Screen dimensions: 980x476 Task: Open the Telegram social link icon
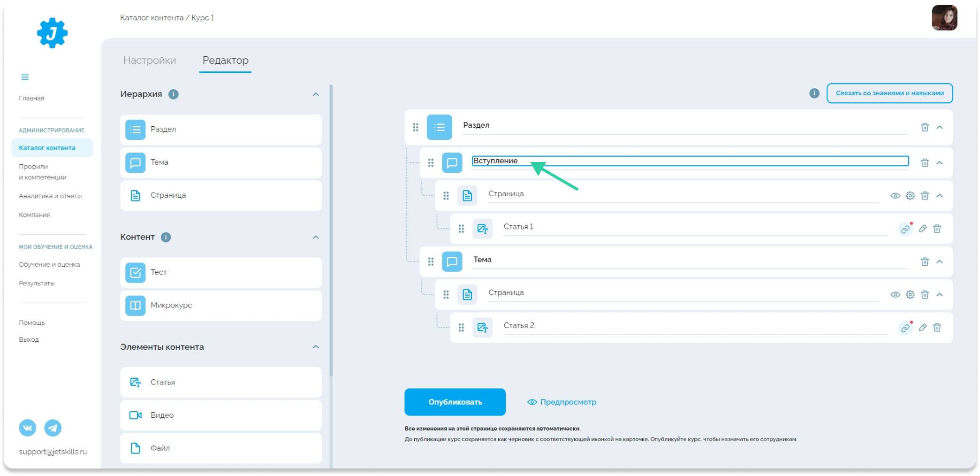tap(53, 428)
